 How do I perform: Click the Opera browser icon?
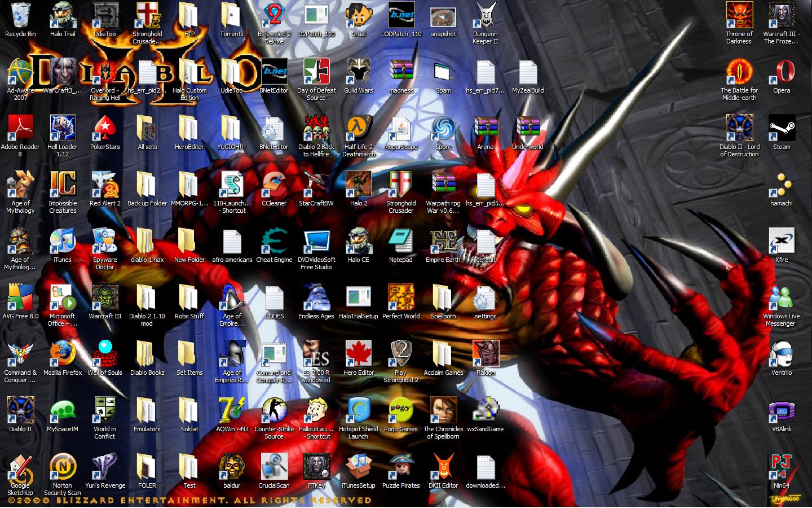[782, 72]
